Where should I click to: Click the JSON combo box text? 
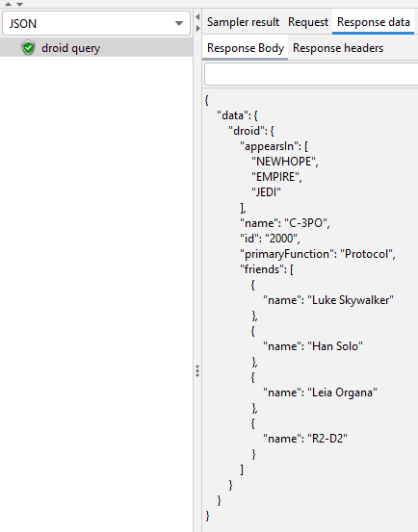pyautogui.click(x=23, y=24)
